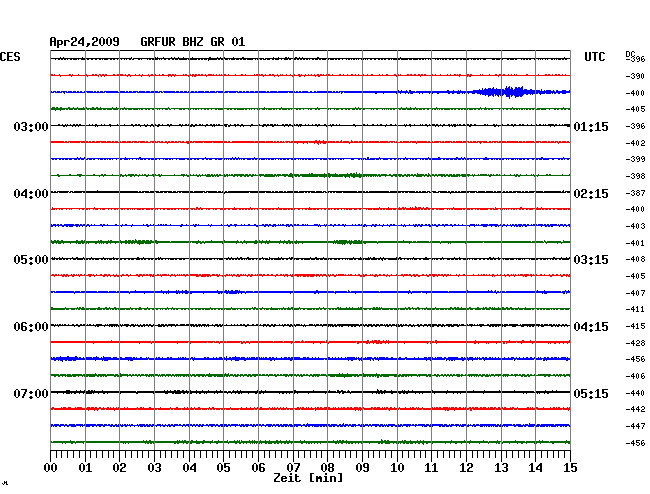This screenshot has width=650, height=494.
Task: Click the DC offset value "-399"
Action: click(x=635, y=159)
